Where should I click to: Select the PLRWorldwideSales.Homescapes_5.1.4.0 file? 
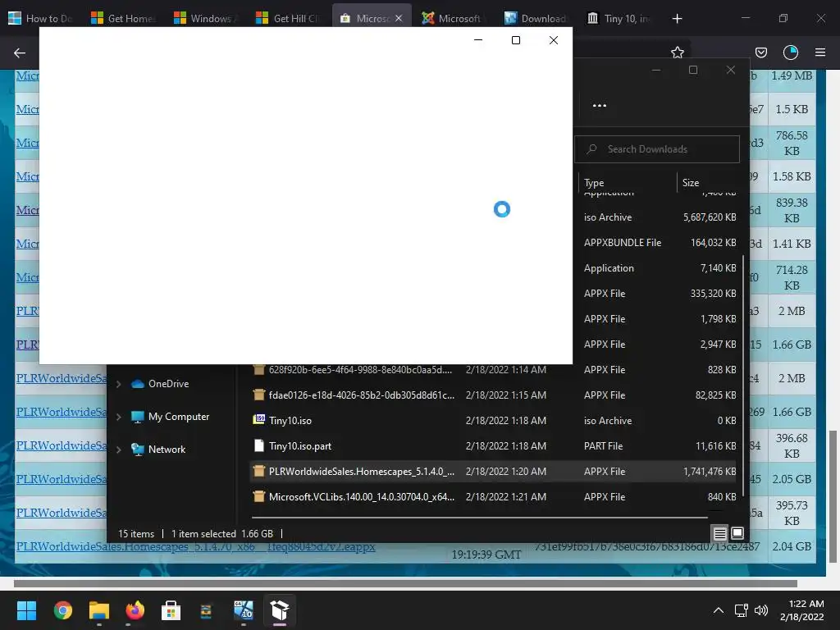point(493,472)
